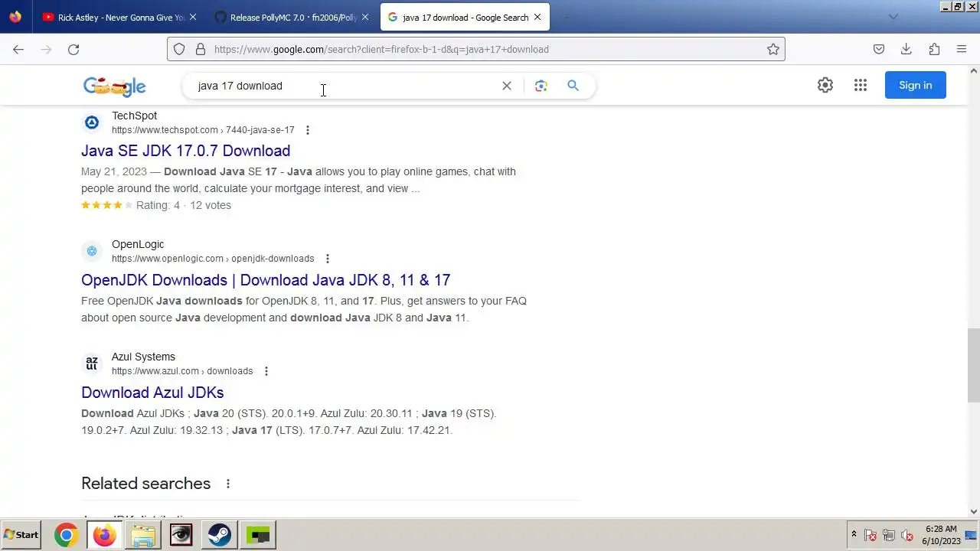Click the techspot.com URL breadcrumb
Image resolution: width=980 pixels, height=551 pixels.
point(203,130)
